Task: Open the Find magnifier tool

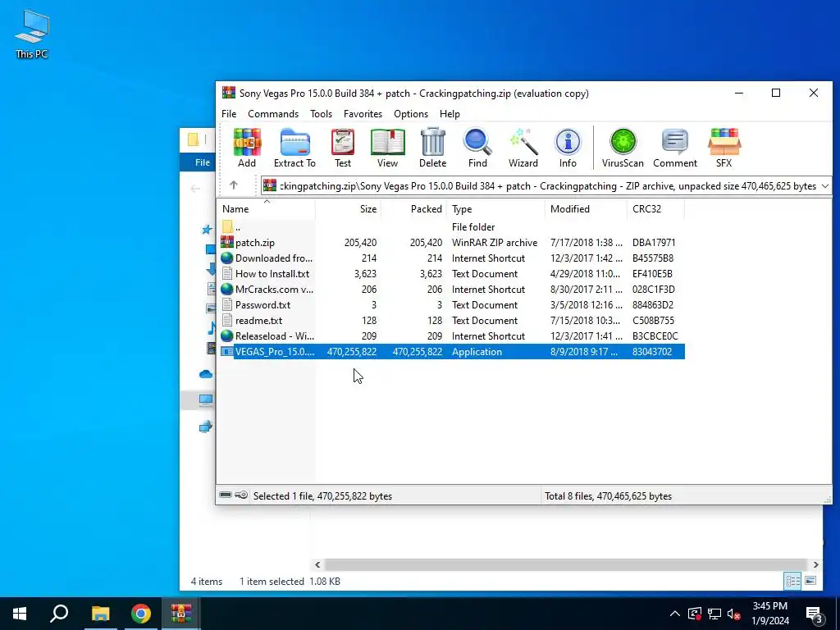Action: (477, 148)
